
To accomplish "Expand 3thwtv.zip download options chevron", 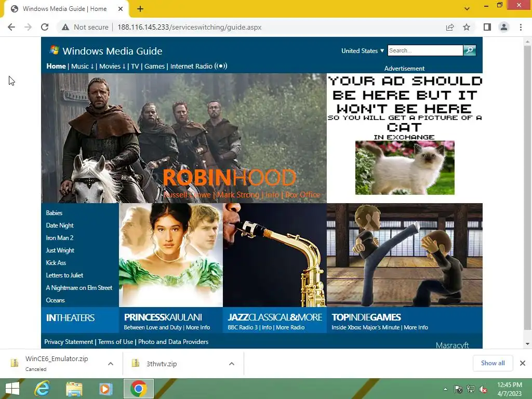I will tap(232, 364).
